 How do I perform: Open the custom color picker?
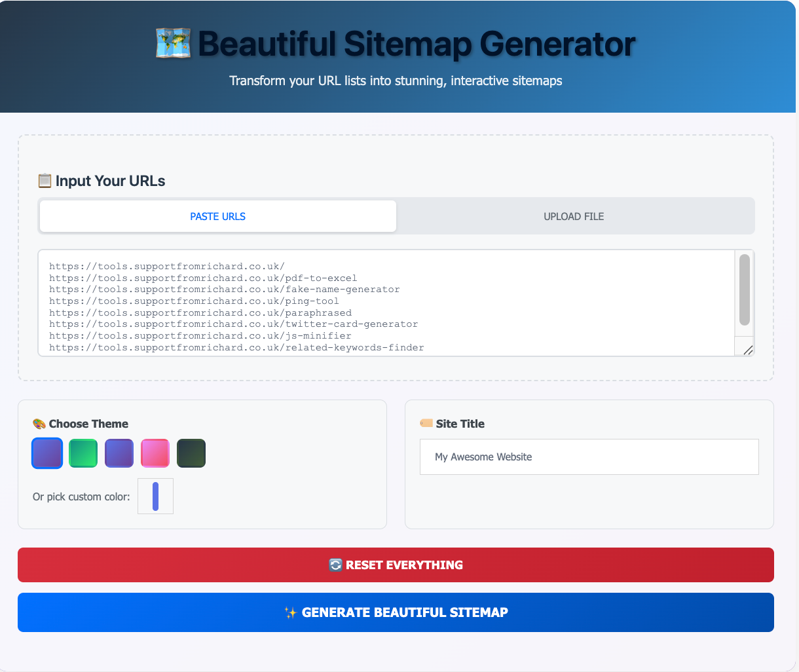[x=155, y=496]
